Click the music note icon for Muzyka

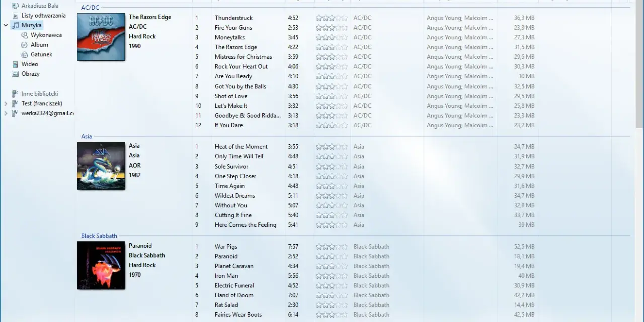coord(15,25)
